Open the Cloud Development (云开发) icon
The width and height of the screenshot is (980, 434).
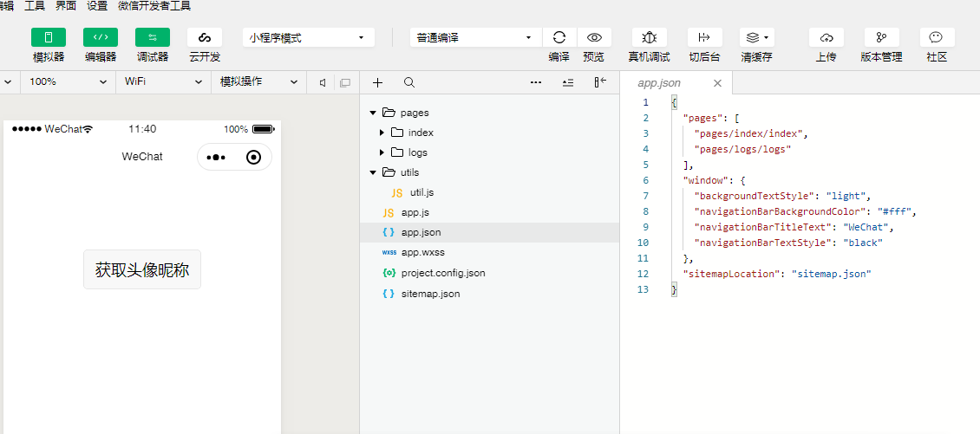[205, 37]
